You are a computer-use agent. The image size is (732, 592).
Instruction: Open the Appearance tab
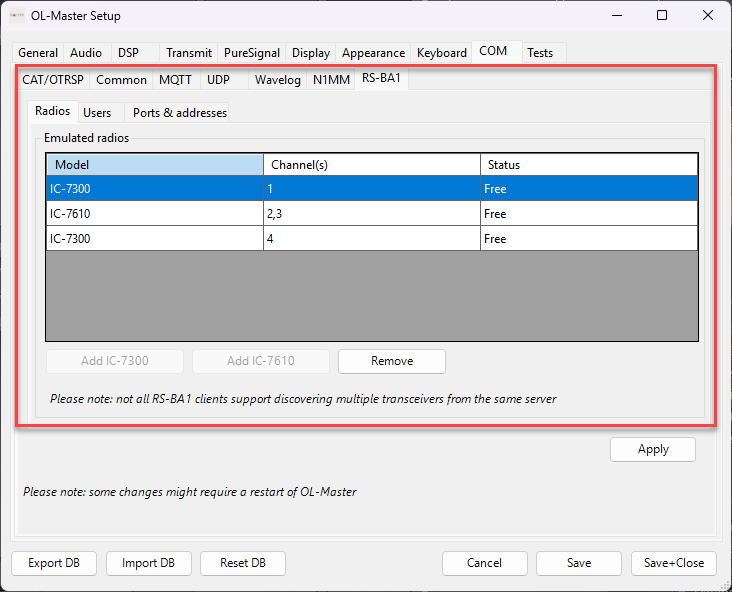373,53
